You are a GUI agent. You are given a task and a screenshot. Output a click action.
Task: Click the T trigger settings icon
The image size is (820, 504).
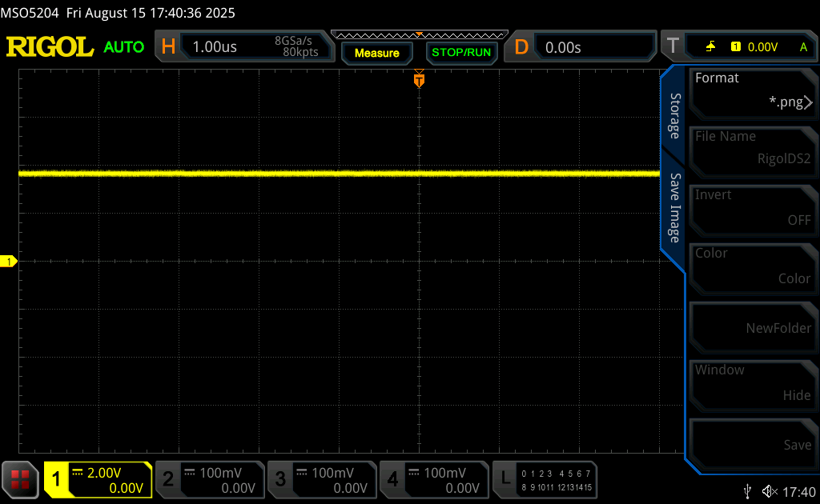pyautogui.click(x=672, y=47)
